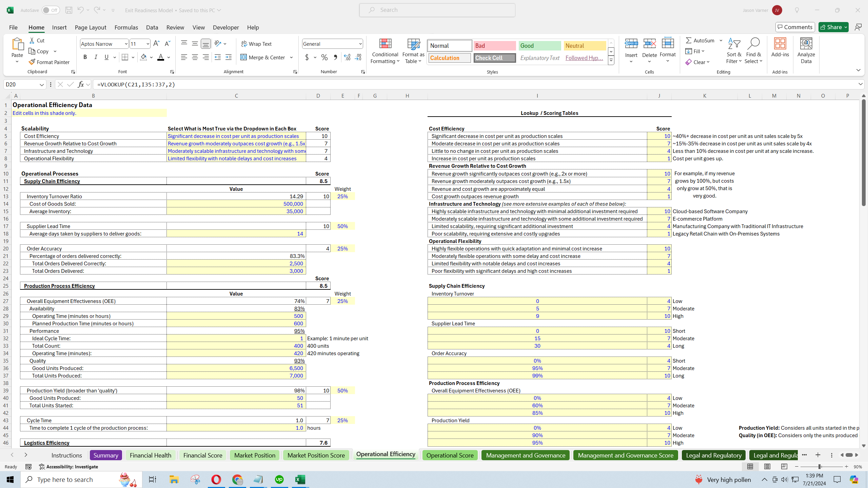Click Increase Font Size icon
The height and width of the screenshot is (488, 868).
point(156,44)
